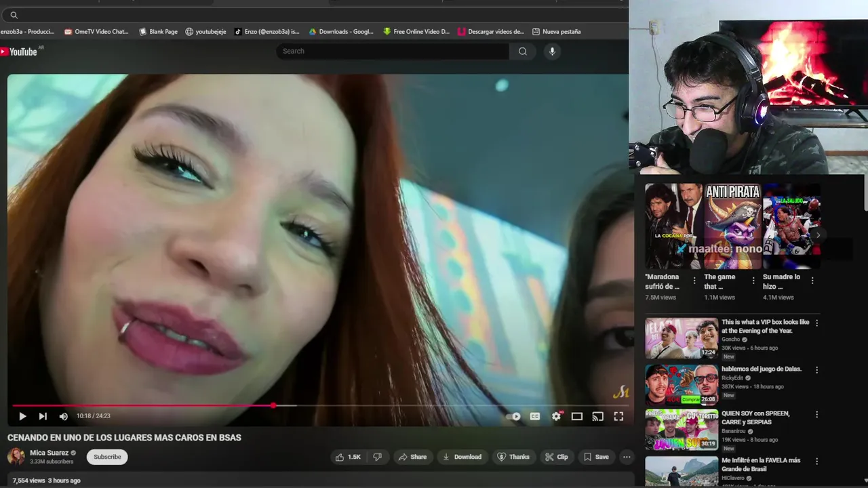Open options for 'Maradona sufrió de' short
Viewport: 868px width, 488px height.
[x=694, y=280]
